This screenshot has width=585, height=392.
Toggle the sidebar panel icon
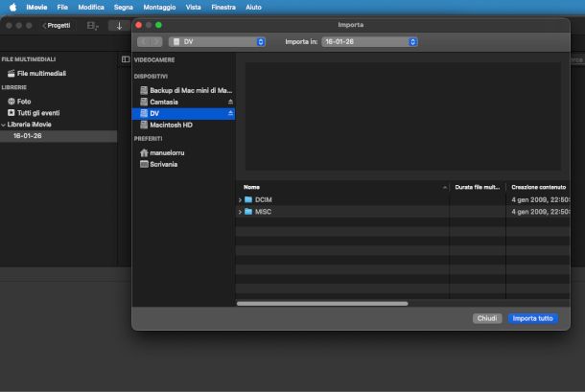pyautogui.click(x=126, y=59)
